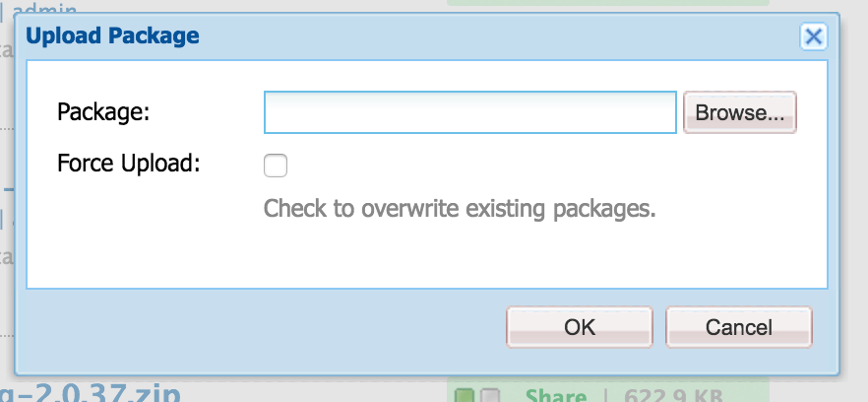Click the Upload Package heading text
The height and width of the screenshot is (402, 868).
pos(112,37)
